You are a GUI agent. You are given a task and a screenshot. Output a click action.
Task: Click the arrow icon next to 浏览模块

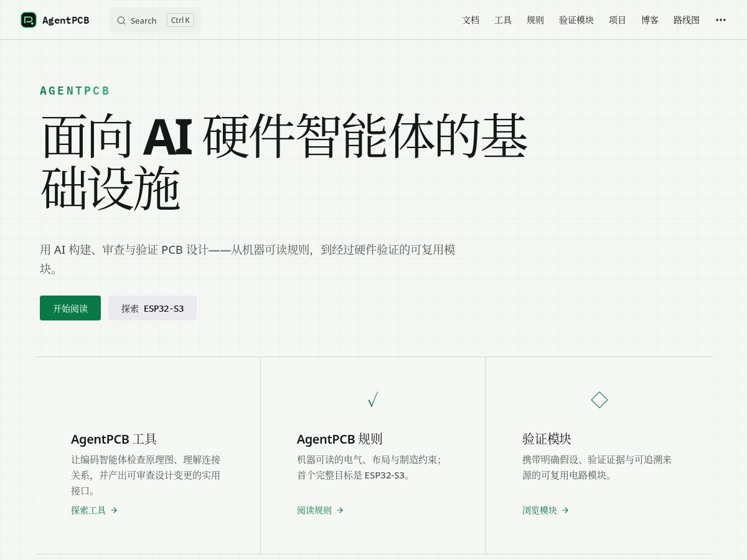pos(565,510)
